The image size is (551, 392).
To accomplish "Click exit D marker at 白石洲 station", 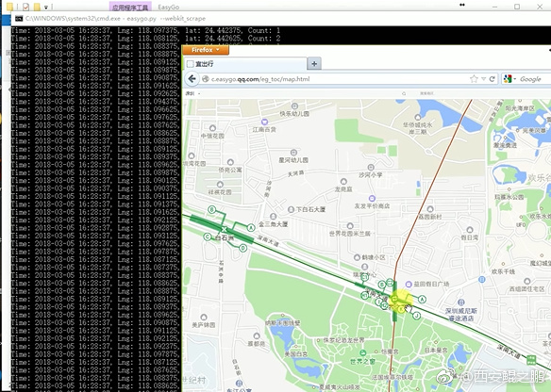I will pos(242,248).
